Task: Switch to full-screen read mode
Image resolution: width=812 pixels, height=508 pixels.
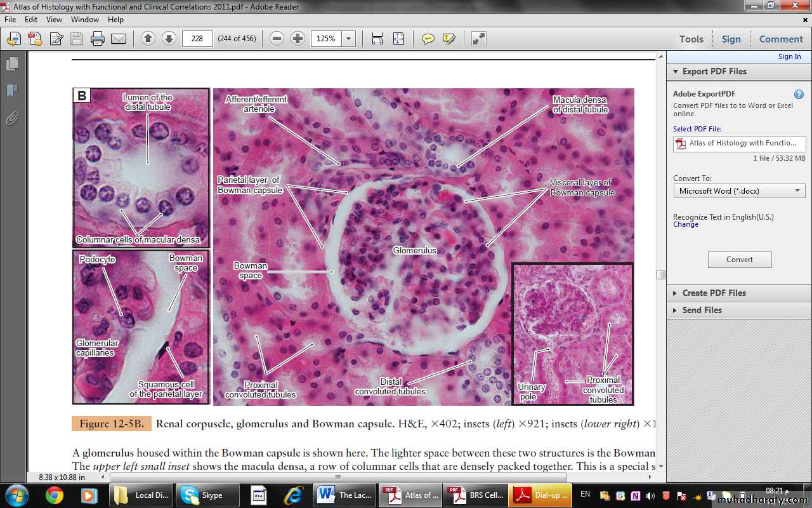Action: pyautogui.click(x=478, y=39)
